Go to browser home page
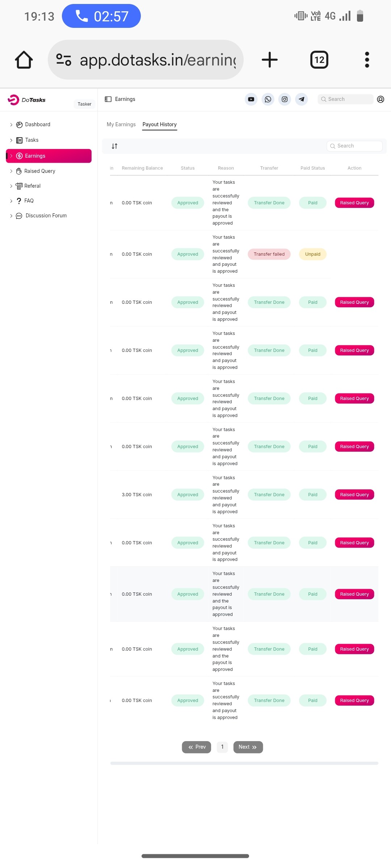Screen dimensions: 391x868 (24, 60)
